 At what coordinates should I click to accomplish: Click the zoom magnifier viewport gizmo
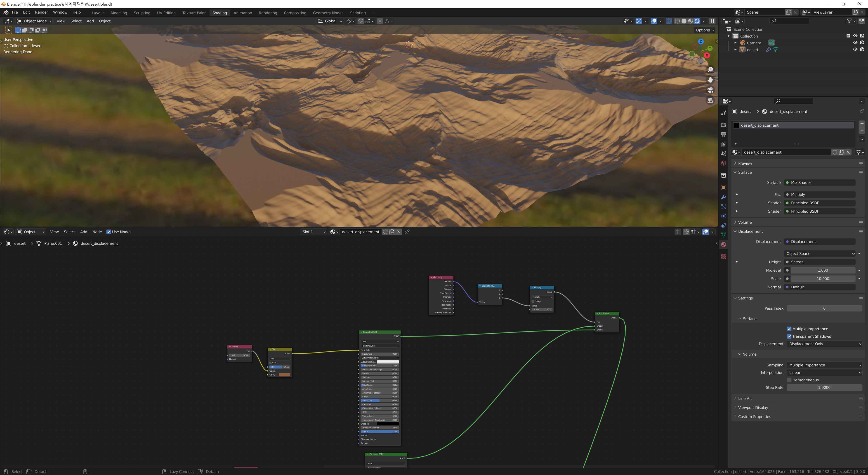[710, 70]
